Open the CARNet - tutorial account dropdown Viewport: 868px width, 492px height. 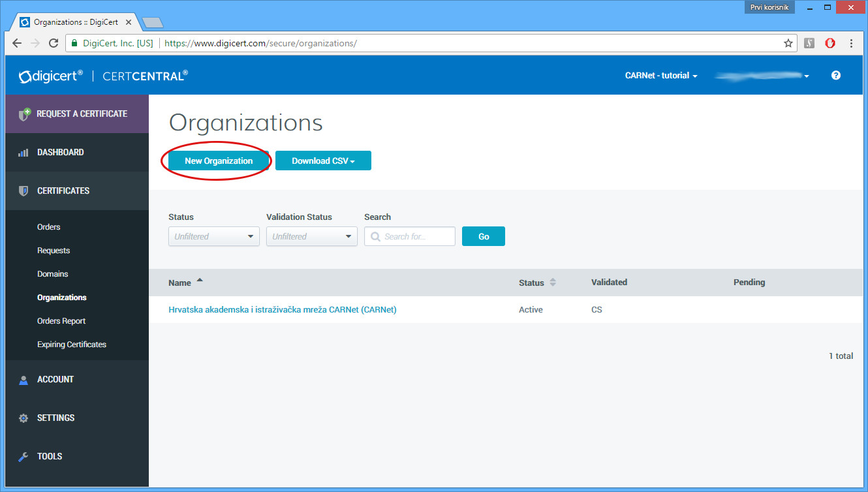tap(661, 76)
